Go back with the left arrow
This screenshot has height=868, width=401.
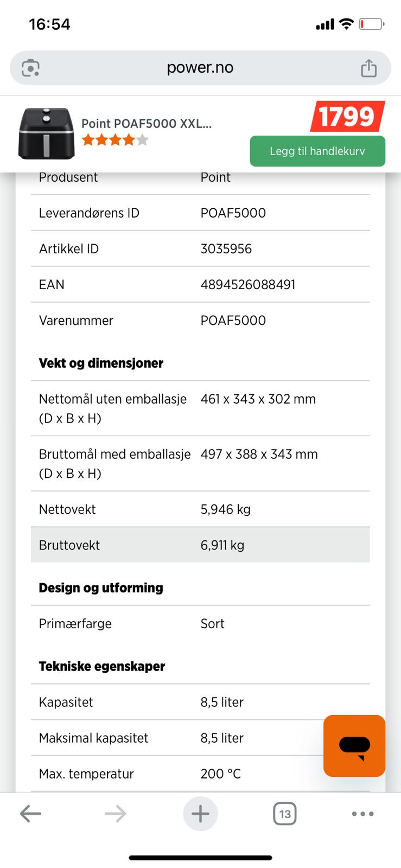pyautogui.click(x=30, y=813)
